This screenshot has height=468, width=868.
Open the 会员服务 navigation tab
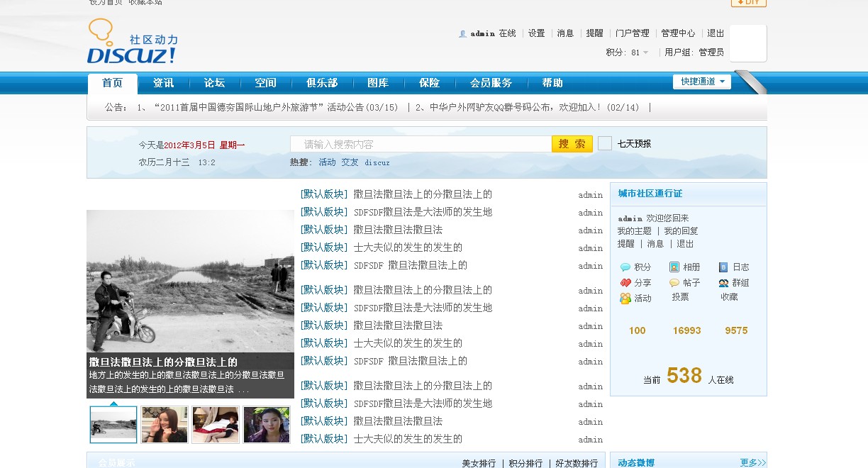click(x=491, y=83)
